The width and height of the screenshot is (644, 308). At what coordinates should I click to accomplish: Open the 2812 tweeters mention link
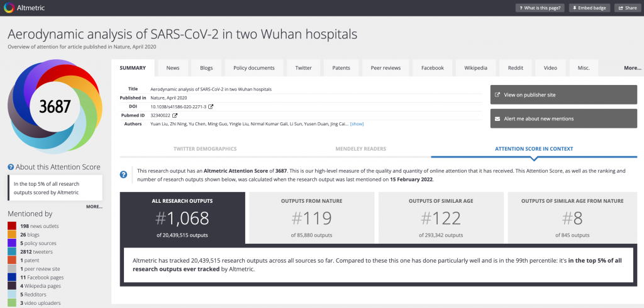tap(36, 252)
